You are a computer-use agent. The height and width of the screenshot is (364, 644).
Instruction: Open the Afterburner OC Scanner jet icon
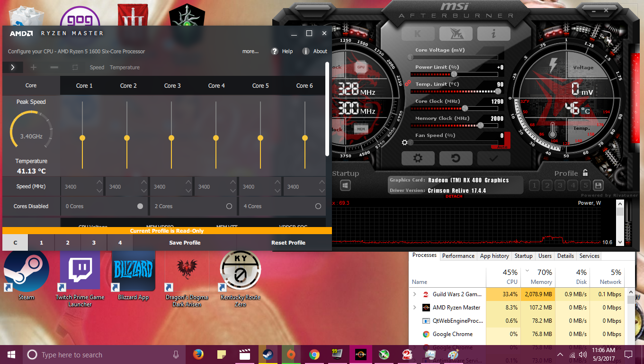(456, 34)
